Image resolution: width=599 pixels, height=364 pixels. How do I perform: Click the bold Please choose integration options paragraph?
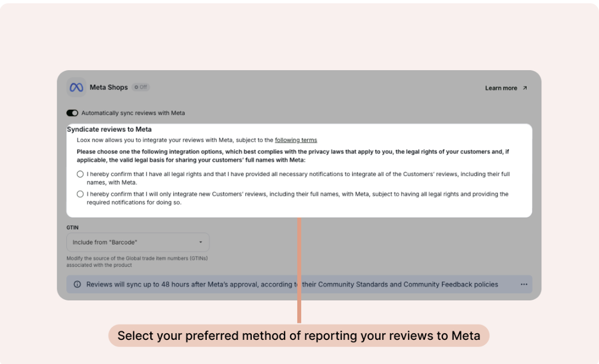pos(292,156)
